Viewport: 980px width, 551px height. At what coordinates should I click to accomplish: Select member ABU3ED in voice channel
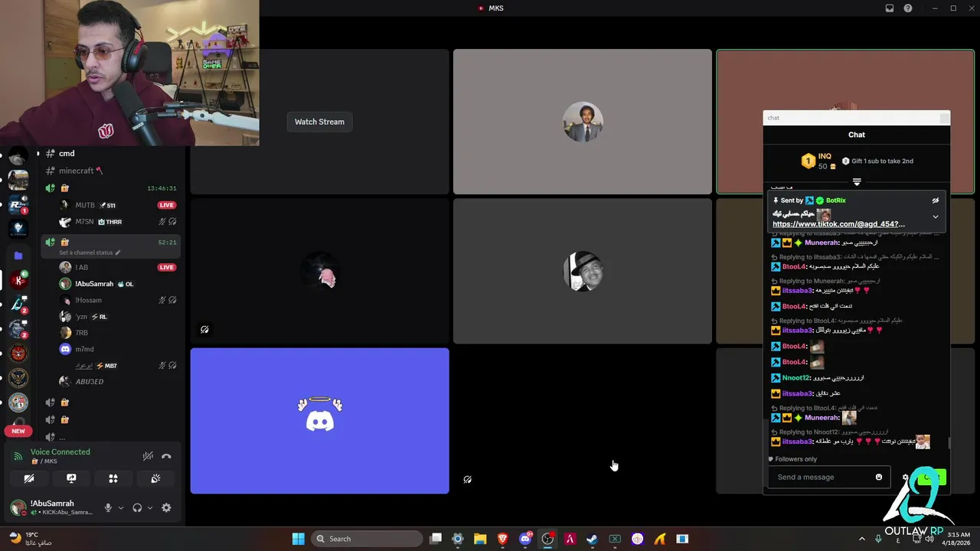(89, 381)
